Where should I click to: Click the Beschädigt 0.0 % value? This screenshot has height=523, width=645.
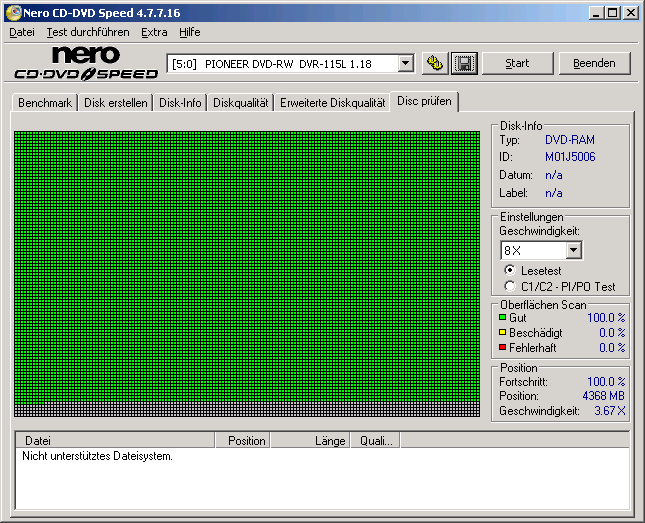pyautogui.click(x=612, y=332)
